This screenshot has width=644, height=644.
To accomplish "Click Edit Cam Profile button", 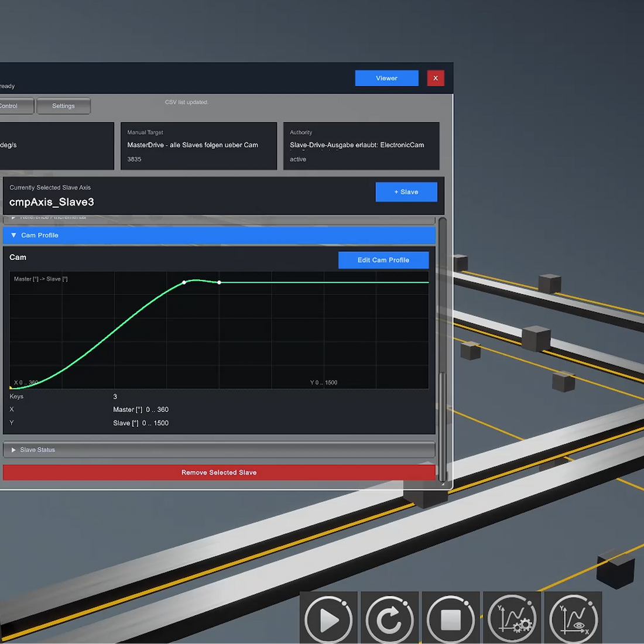I will tap(383, 260).
